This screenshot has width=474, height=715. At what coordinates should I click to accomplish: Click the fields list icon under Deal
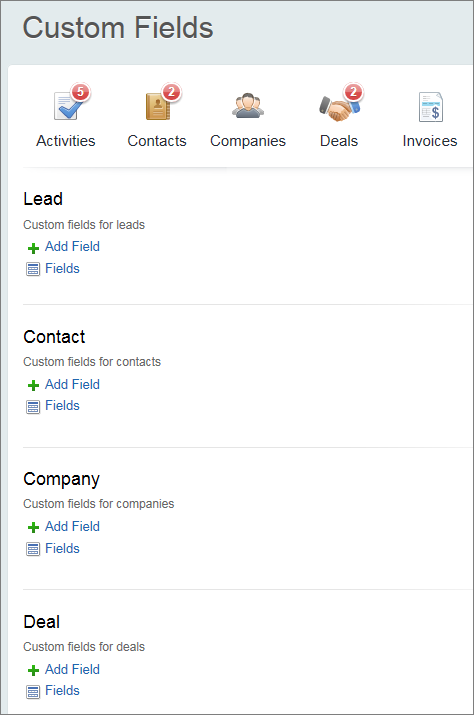click(x=33, y=692)
